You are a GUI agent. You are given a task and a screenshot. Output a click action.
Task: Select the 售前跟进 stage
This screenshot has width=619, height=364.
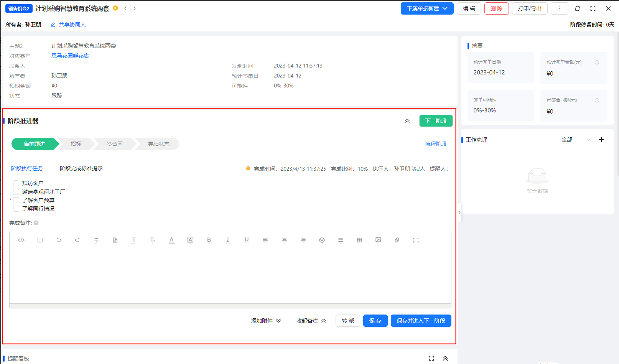point(35,144)
